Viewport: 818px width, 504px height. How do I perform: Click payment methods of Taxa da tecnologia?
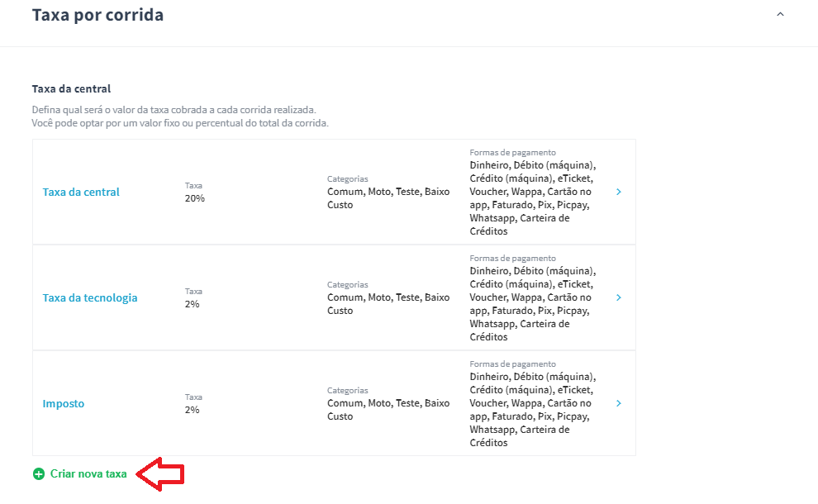pyautogui.click(x=533, y=304)
